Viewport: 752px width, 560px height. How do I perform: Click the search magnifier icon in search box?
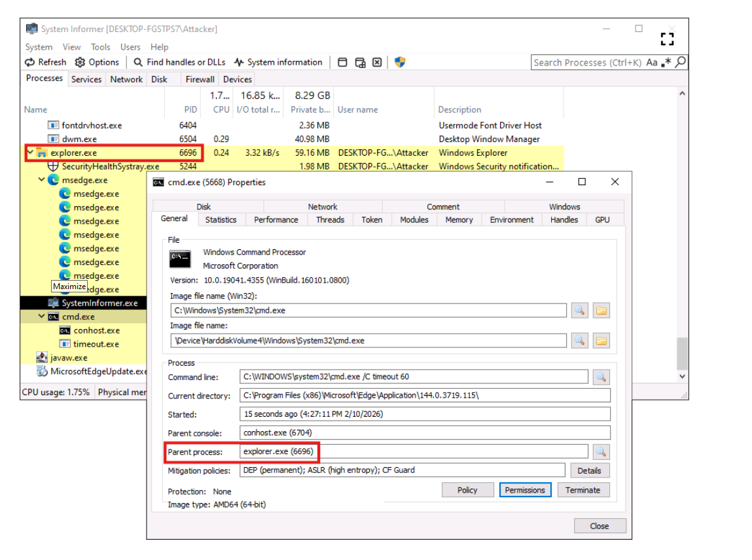pos(680,62)
